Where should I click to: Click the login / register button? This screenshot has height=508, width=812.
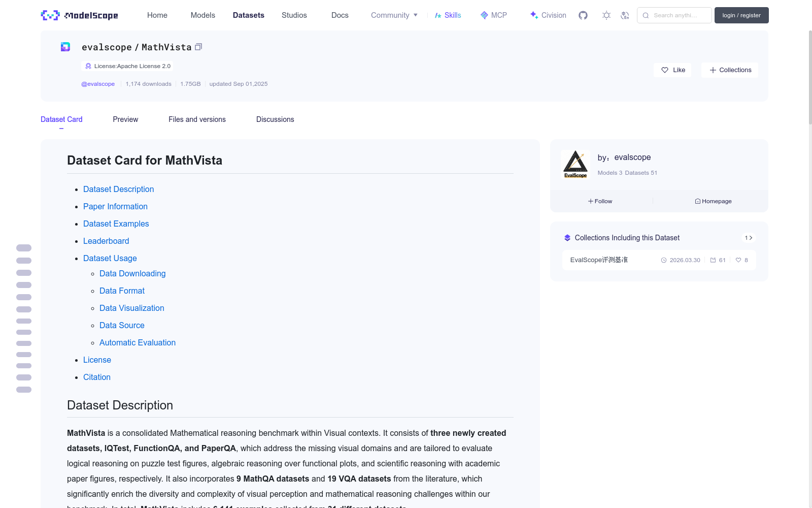741,15
